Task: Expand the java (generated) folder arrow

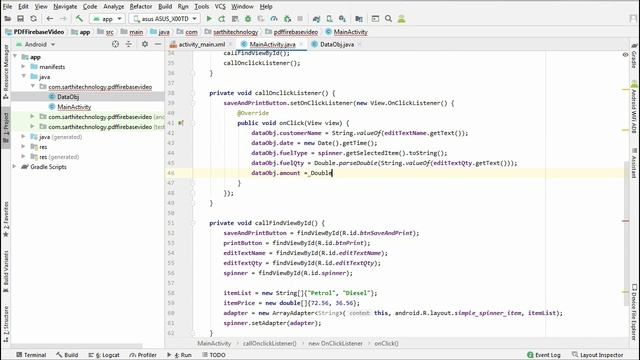Action: (x=24, y=137)
